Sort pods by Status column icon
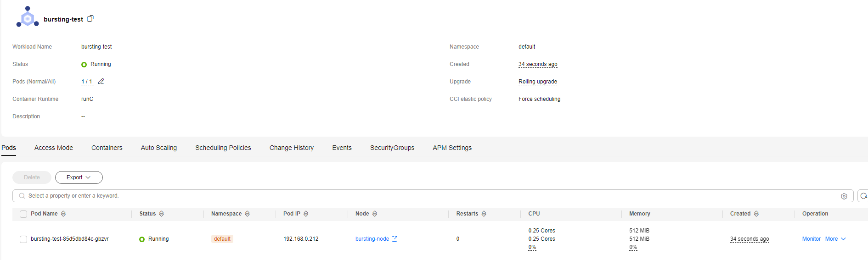 coord(162,214)
